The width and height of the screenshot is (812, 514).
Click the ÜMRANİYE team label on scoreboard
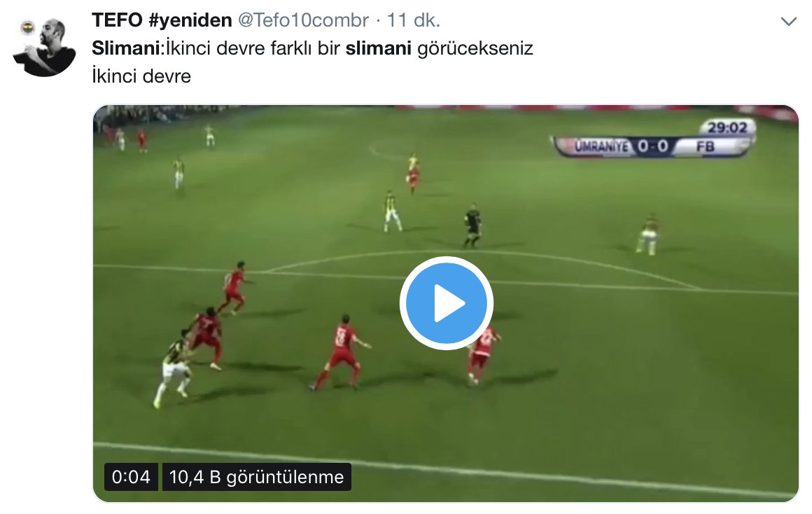click(x=601, y=146)
